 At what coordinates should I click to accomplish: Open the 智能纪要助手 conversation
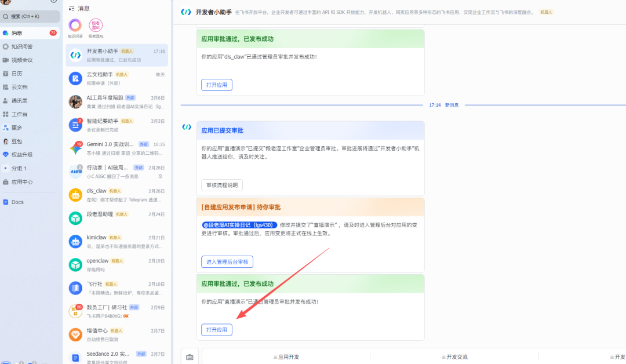(117, 125)
